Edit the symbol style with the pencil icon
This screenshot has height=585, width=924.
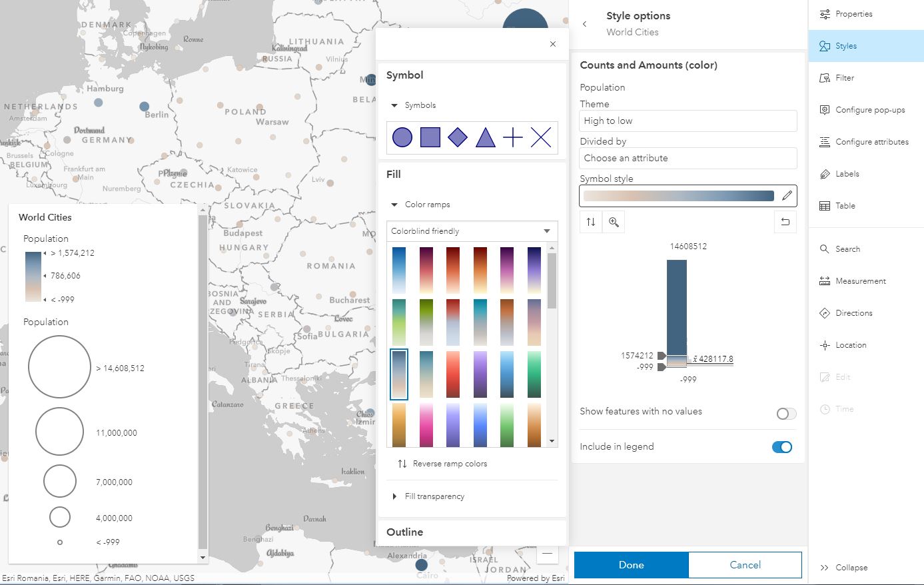tap(786, 196)
